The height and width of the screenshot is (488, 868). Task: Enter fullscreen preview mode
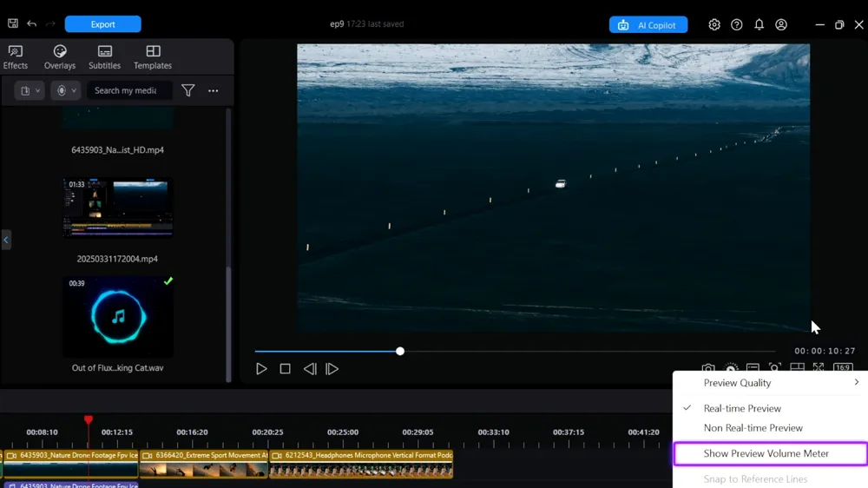click(x=819, y=368)
